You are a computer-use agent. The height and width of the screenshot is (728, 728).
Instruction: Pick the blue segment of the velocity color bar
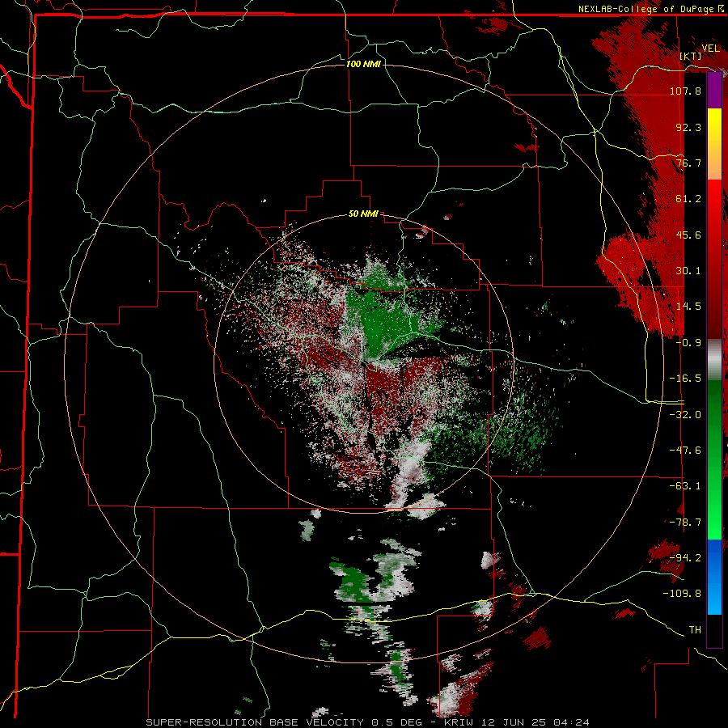pos(714,577)
